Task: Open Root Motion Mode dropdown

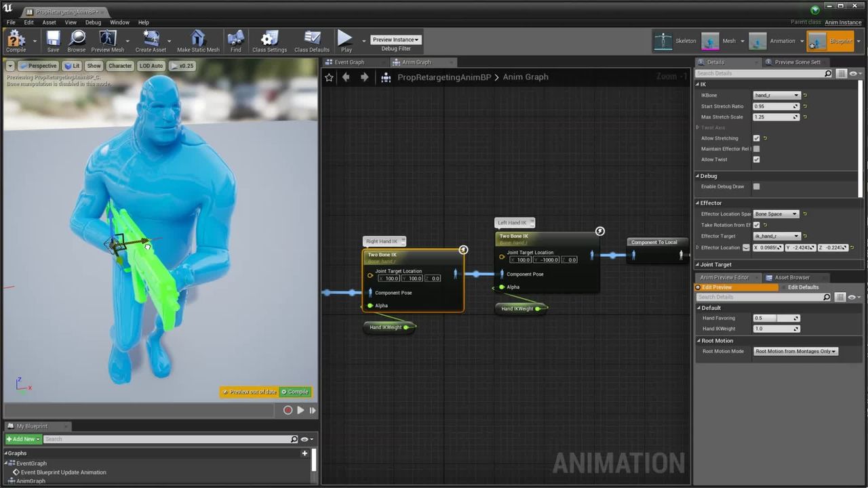Action: click(796, 352)
